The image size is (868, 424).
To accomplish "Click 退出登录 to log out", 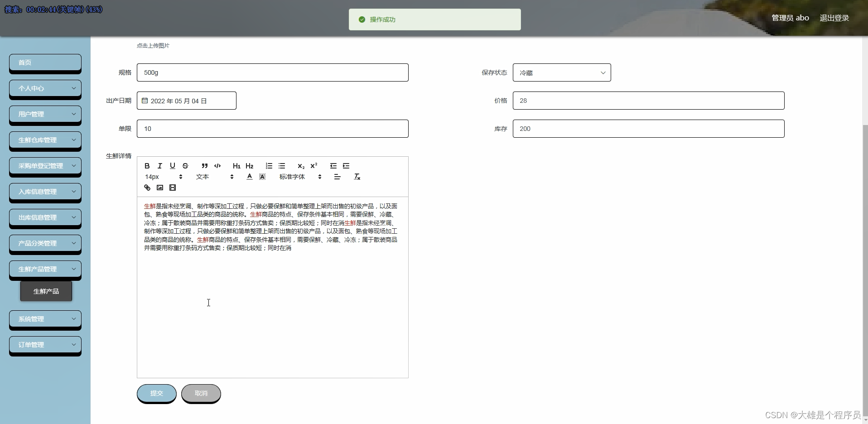I will (835, 18).
